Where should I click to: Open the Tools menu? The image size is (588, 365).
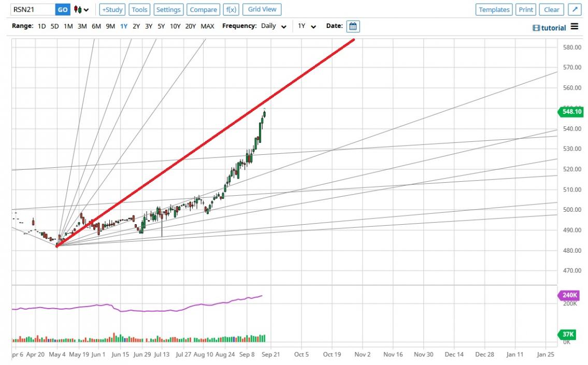pyautogui.click(x=139, y=9)
